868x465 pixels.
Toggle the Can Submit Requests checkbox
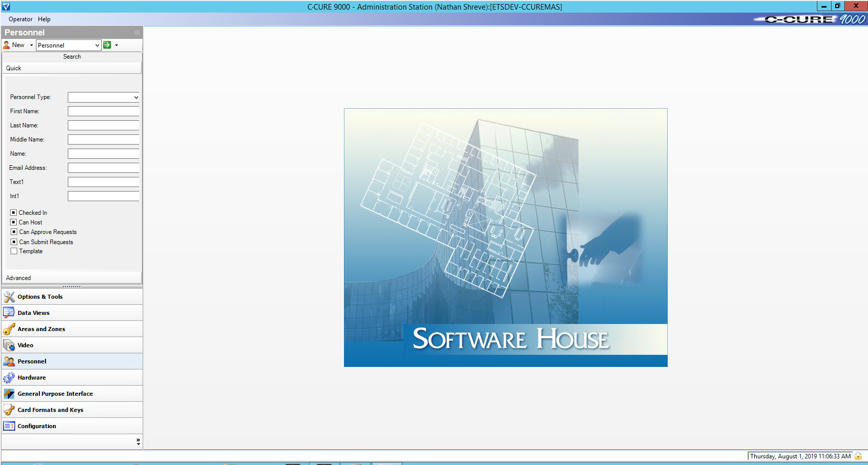(14, 242)
